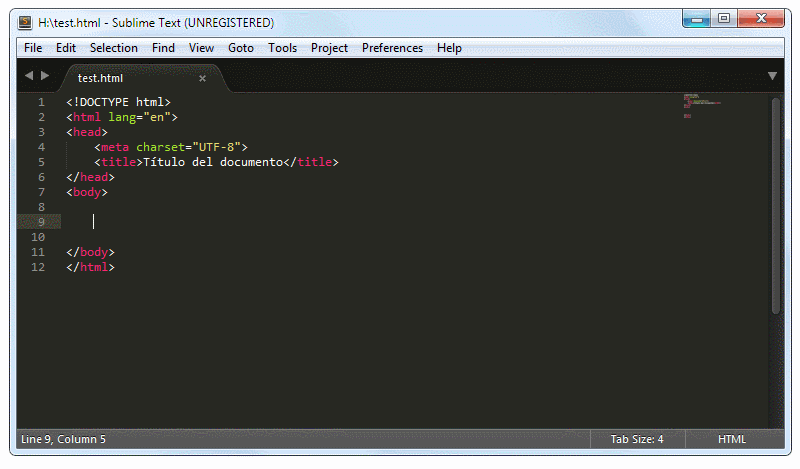The width and height of the screenshot is (800, 469).
Task: Open the Selection menu
Action: click(114, 48)
